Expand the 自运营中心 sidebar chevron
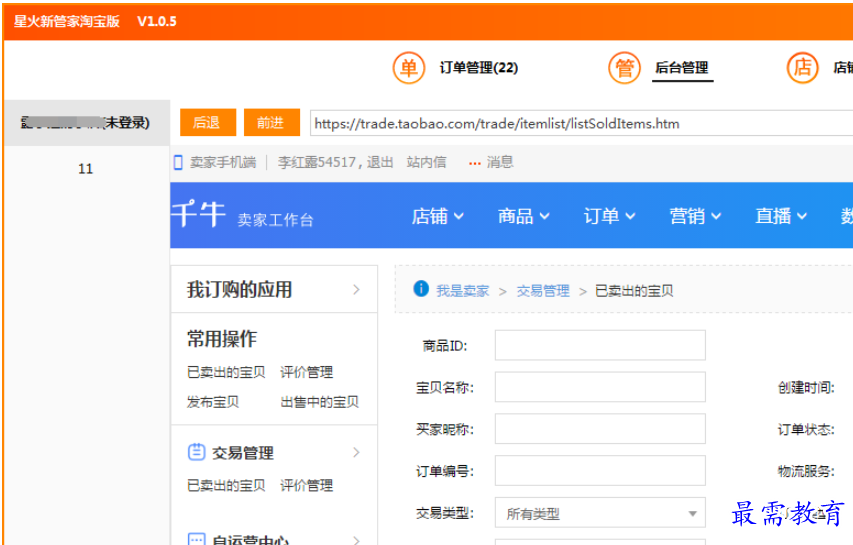853x545 pixels. pos(356,540)
